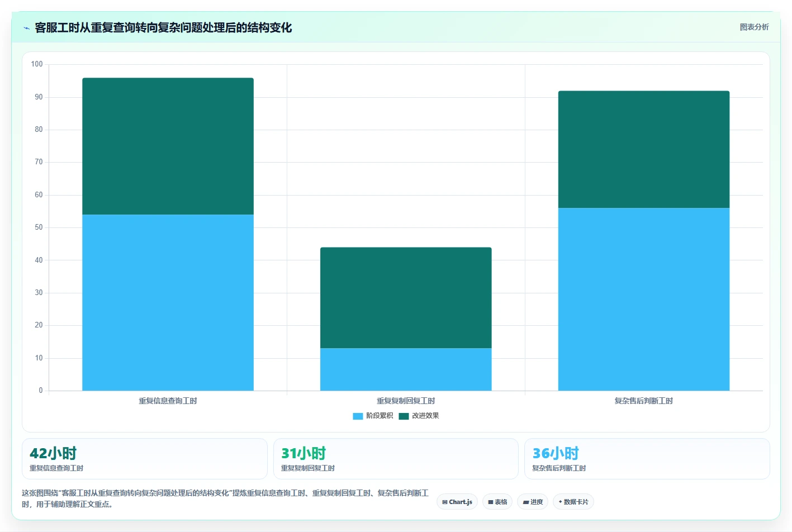
Task: Click the icon inside the 表格 tag
Action: 491,502
